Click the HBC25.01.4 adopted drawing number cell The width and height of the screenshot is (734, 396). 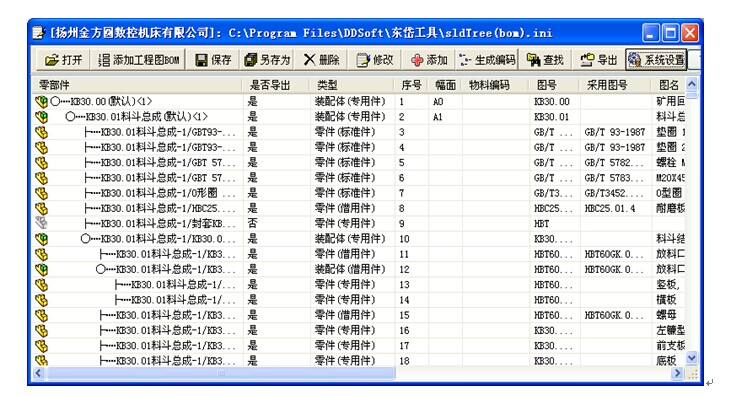coord(609,208)
